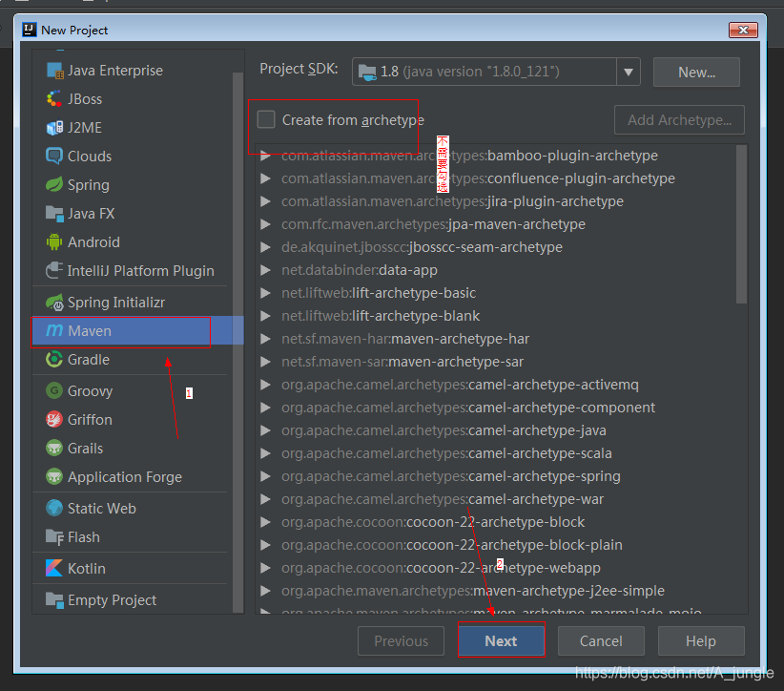Viewport: 784px width, 691px height.
Task: Select maven-archetype-har row
Action: coord(496,339)
